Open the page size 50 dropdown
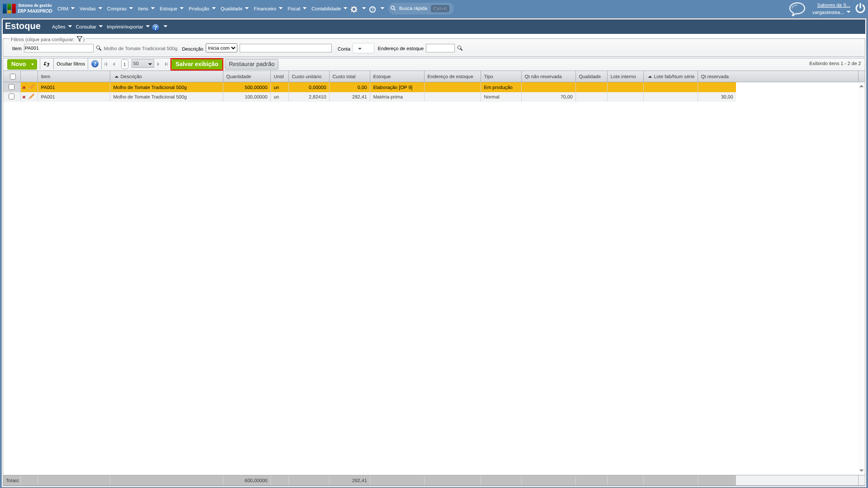This screenshot has height=488, width=868. coord(143,64)
